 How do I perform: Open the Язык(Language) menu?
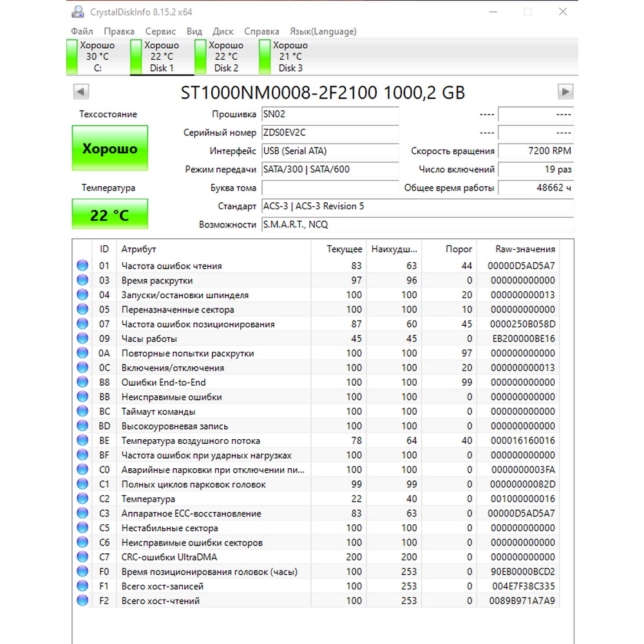tap(323, 31)
